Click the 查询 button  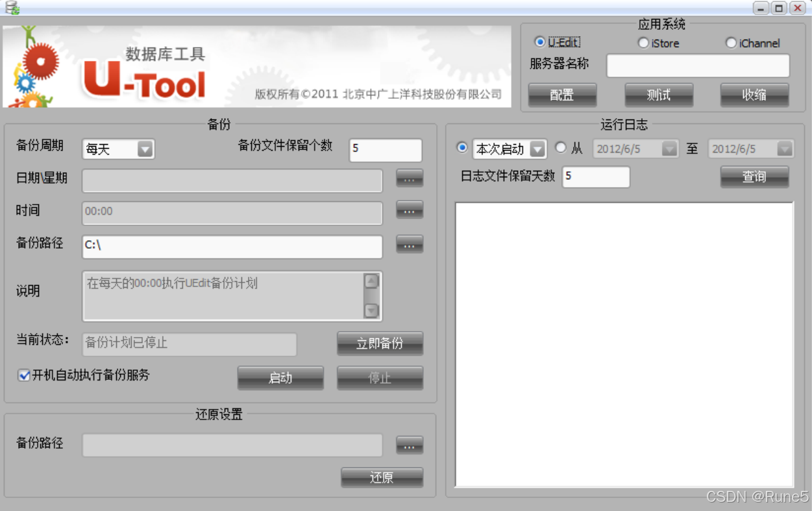coord(754,177)
